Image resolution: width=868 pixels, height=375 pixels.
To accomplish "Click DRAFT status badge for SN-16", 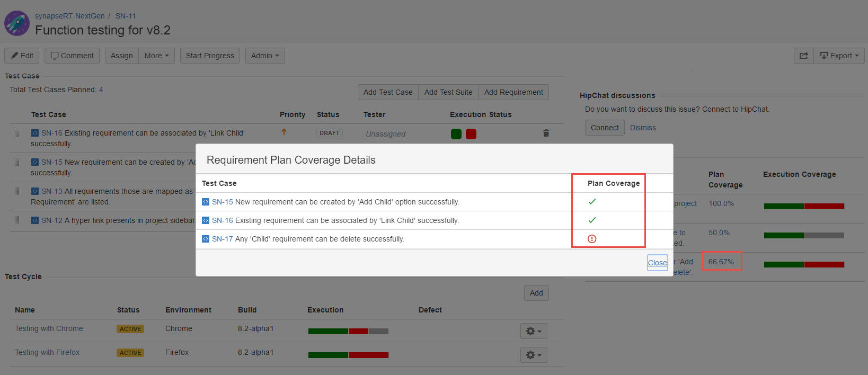I will click(x=330, y=133).
